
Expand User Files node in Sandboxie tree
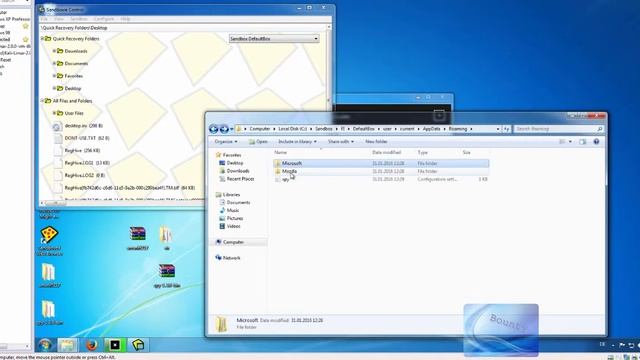54,113
